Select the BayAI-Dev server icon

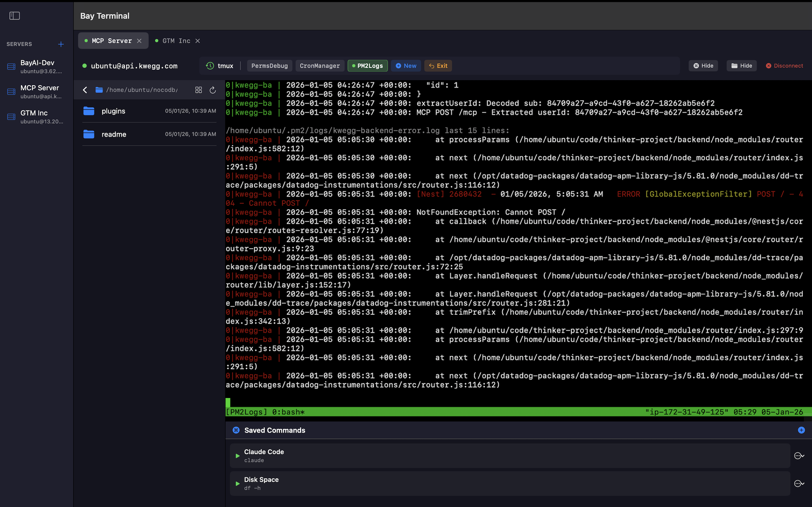coord(11,66)
